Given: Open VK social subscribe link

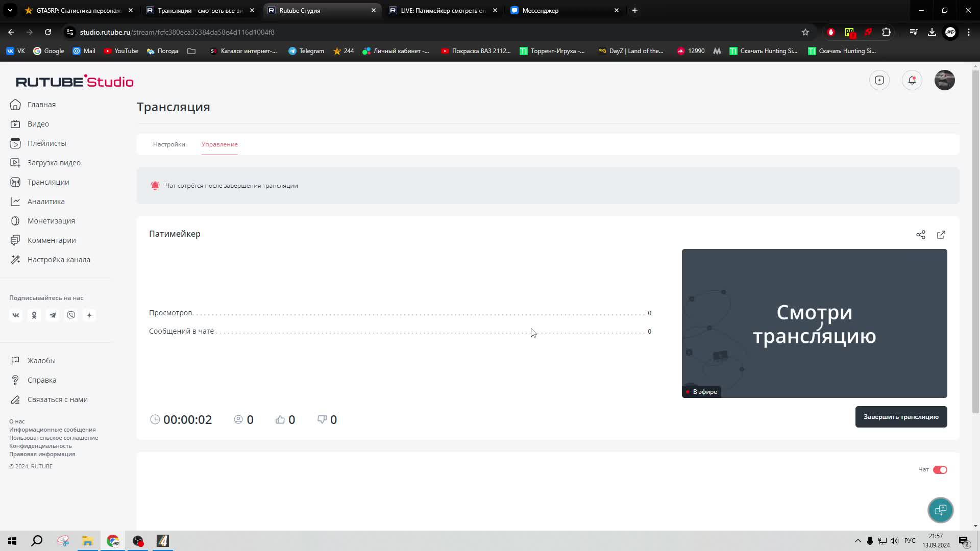Looking at the screenshot, I should [x=15, y=315].
